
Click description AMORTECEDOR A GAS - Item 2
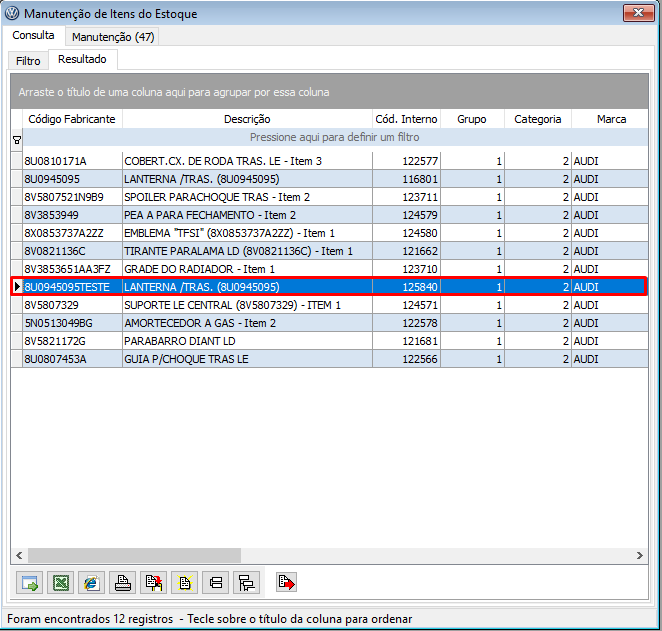[247, 323]
